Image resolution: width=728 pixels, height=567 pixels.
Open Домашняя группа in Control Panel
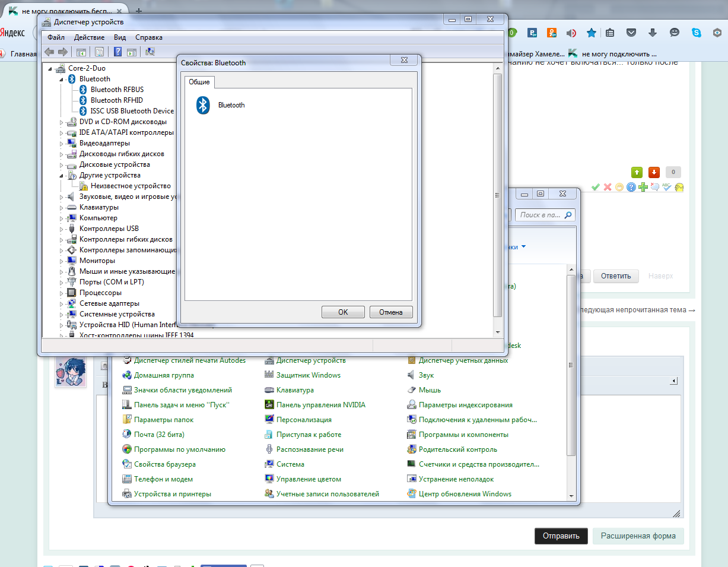pos(164,375)
